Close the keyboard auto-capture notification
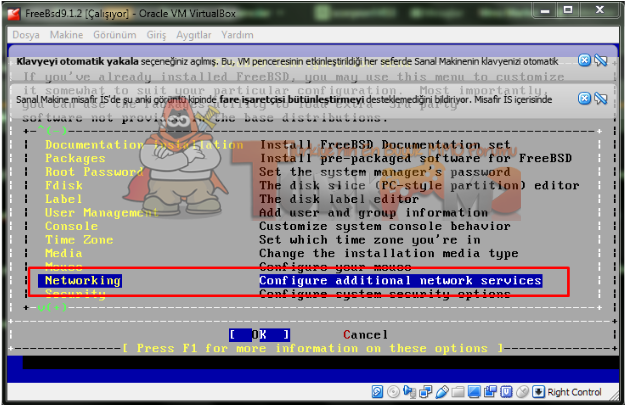This screenshot has height=405, width=626. [584, 60]
